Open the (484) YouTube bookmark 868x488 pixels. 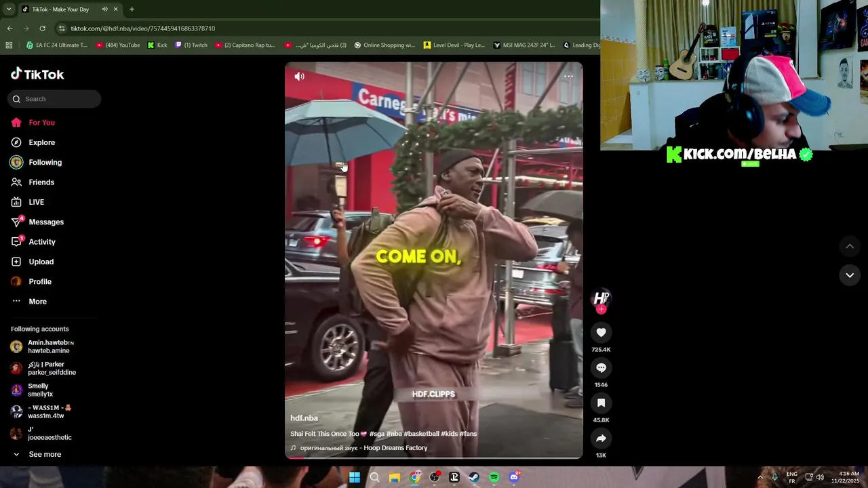coord(118,45)
